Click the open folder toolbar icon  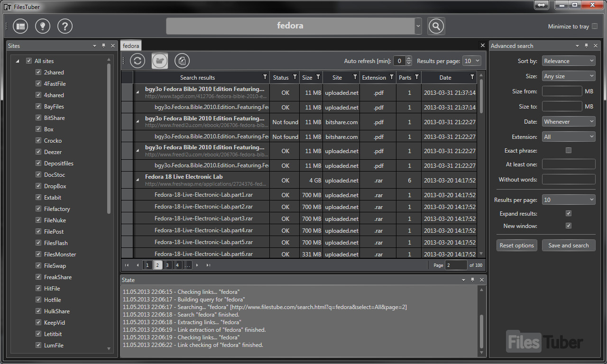point(160,61)
